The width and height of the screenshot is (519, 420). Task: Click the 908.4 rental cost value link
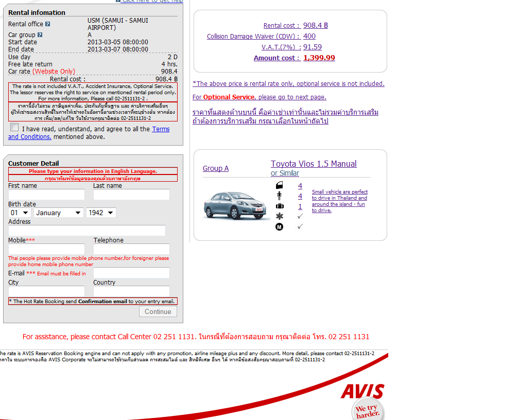click(x=316, y=26)
